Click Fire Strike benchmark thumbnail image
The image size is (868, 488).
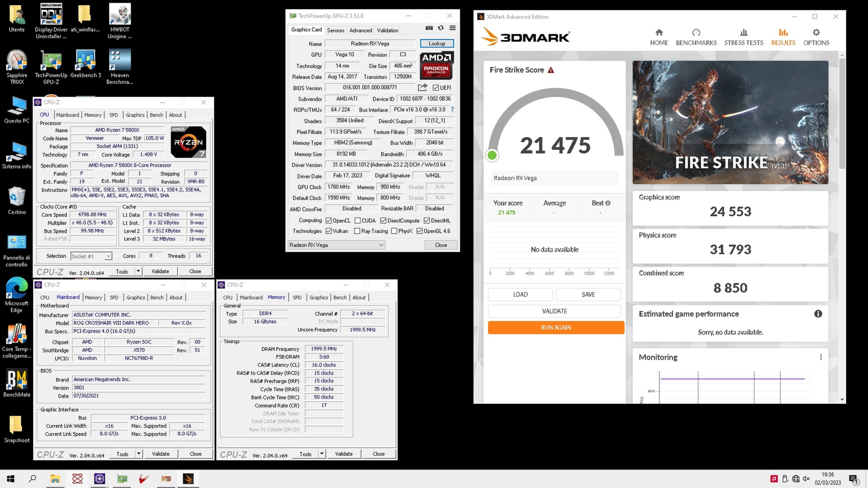(730, 122)
